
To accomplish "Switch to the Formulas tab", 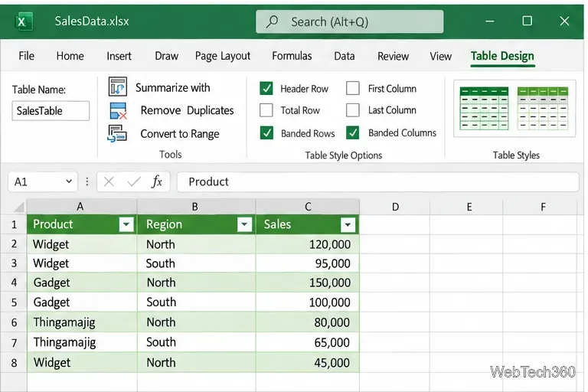I will point(292,56).
